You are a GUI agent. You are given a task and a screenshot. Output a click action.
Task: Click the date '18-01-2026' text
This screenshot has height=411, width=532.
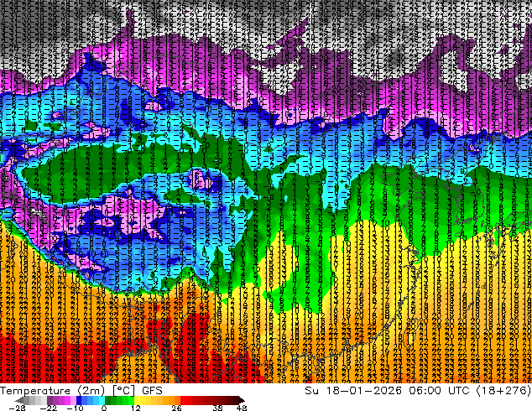(x=363, y=391)
